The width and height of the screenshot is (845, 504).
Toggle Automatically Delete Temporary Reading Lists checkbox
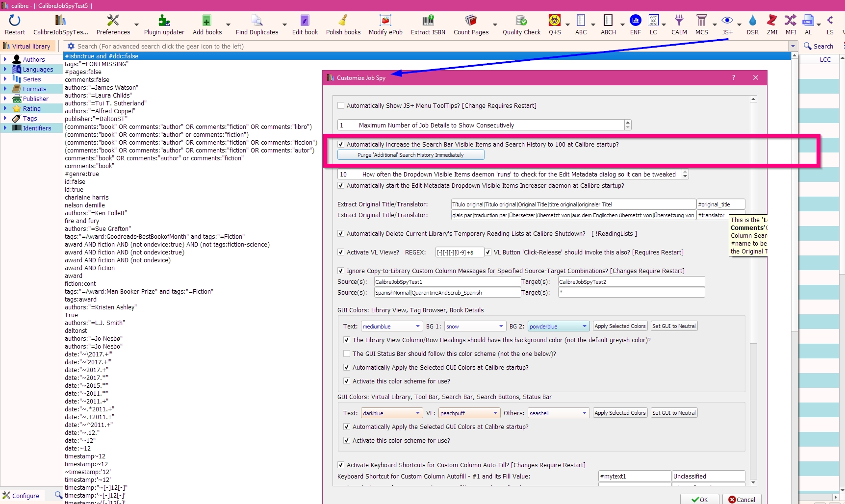(341, 233)
